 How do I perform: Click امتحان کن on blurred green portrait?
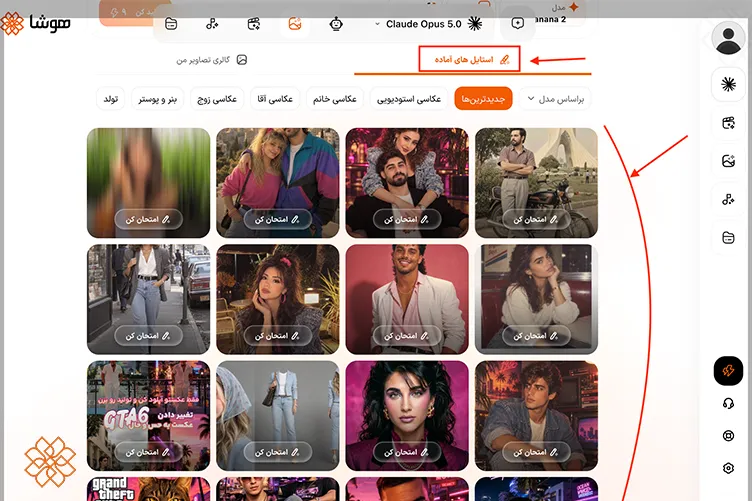coord(148,220)
